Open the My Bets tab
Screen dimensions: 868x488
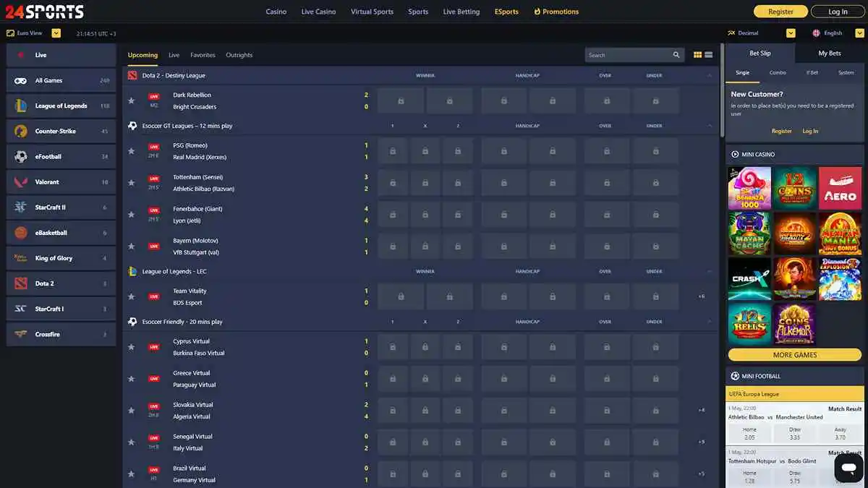click(830, 53)
